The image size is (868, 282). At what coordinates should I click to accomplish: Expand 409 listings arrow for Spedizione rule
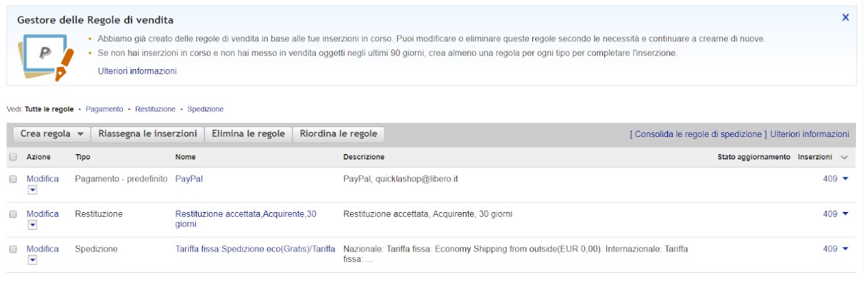pyautogui.click(x=846, y=249)
